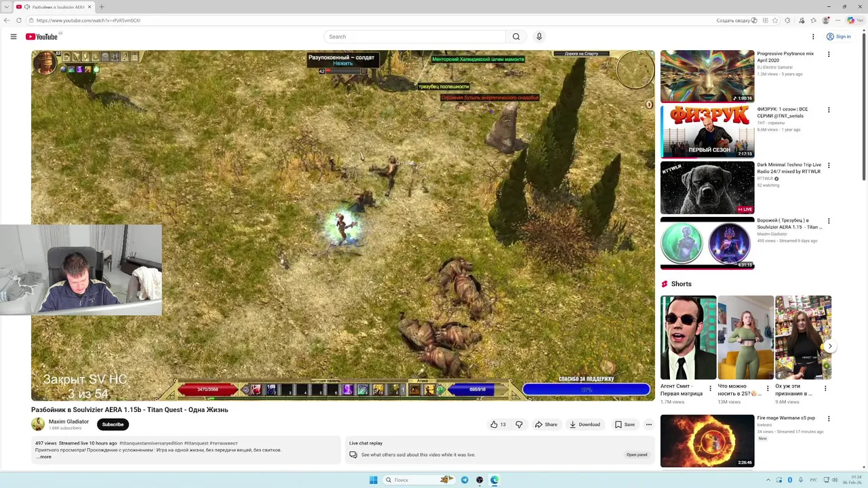Open more actions menu beside Save

[649, 424]
